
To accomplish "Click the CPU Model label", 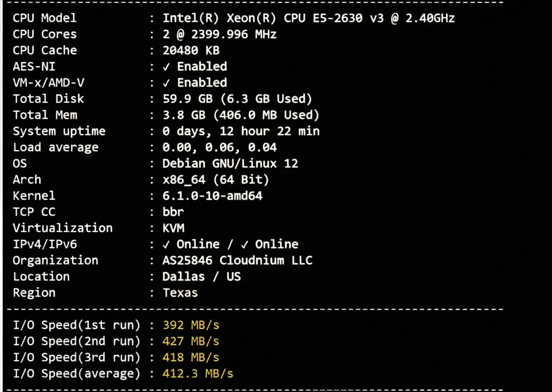I will coord(44,18).
